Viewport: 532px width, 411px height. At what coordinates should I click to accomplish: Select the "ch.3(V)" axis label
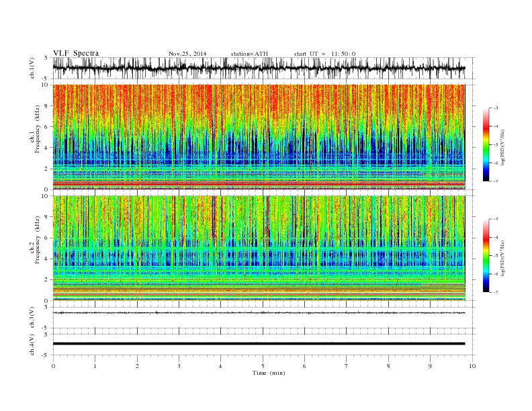(x=32, y=318)
